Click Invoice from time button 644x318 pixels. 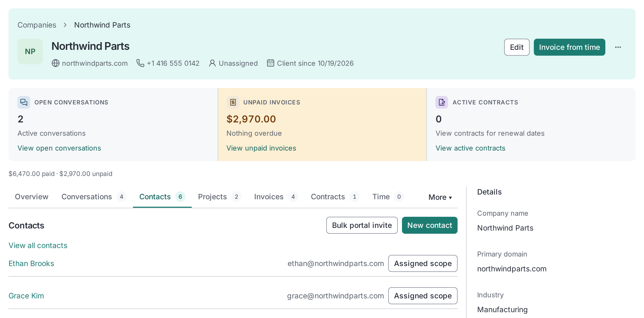(570, 47)
